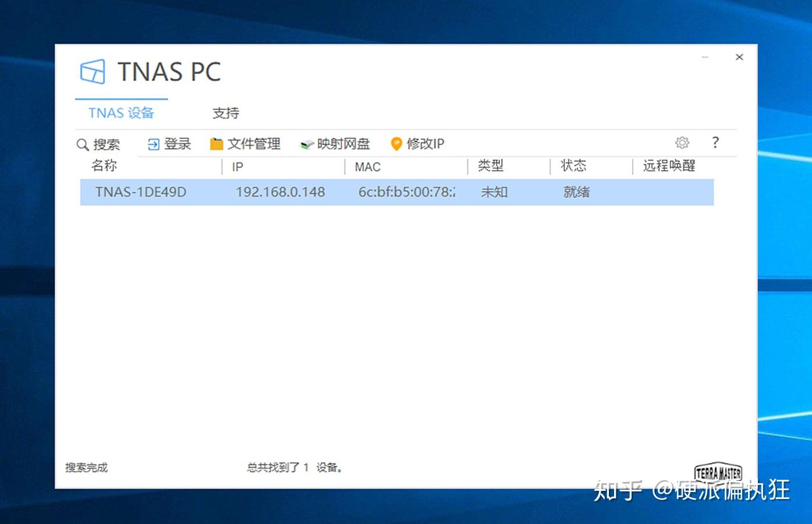
Task: Open the 支持 tab
Action: click(x=226, y=113)
